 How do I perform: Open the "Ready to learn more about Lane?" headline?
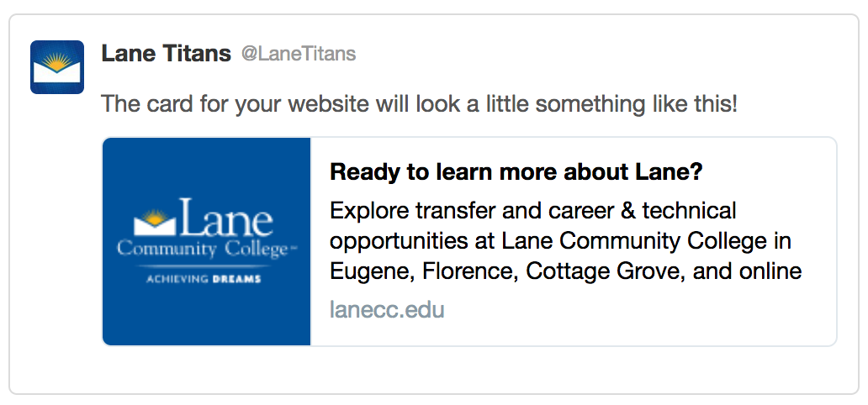[x=516, y=172]
